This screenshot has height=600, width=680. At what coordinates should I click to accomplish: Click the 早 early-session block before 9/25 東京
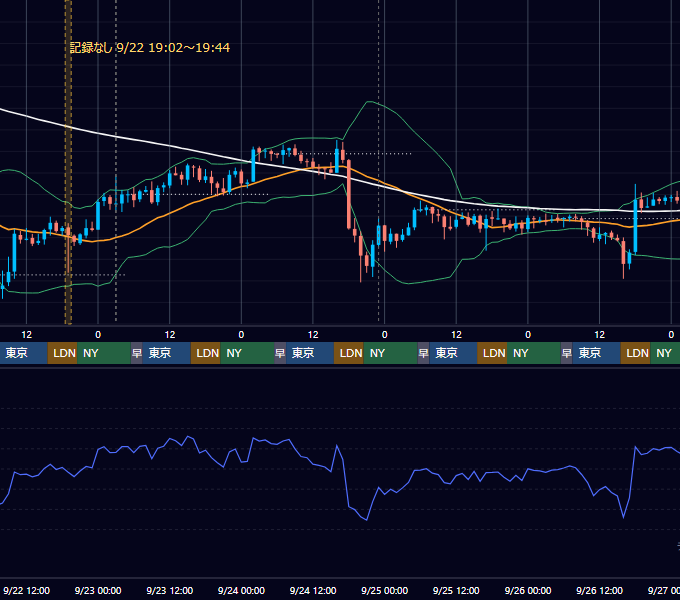[x=423, y=353]
